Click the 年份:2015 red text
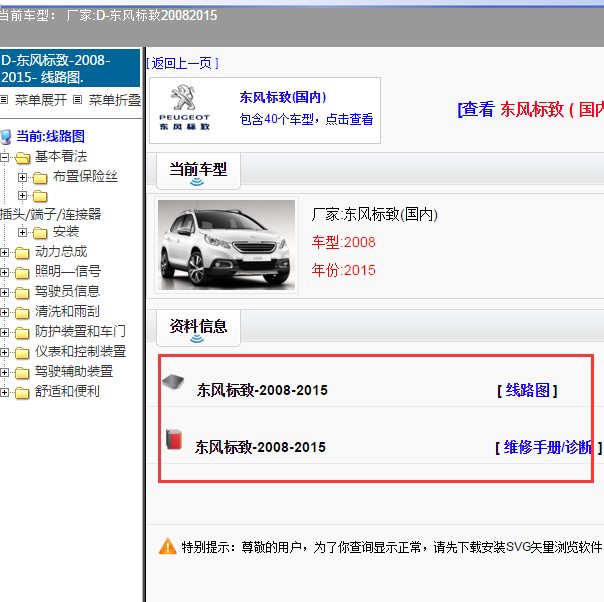Screen dimensions: 604x602 [x=344, y=270]
